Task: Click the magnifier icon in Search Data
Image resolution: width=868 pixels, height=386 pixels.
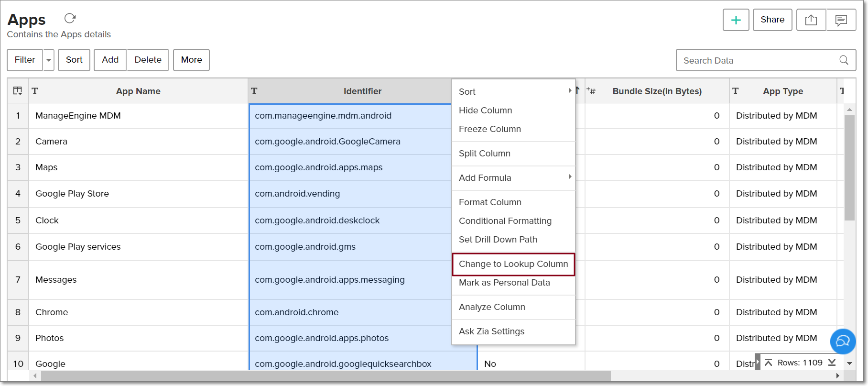Action: pyautogui.click(x=844, y=60)
